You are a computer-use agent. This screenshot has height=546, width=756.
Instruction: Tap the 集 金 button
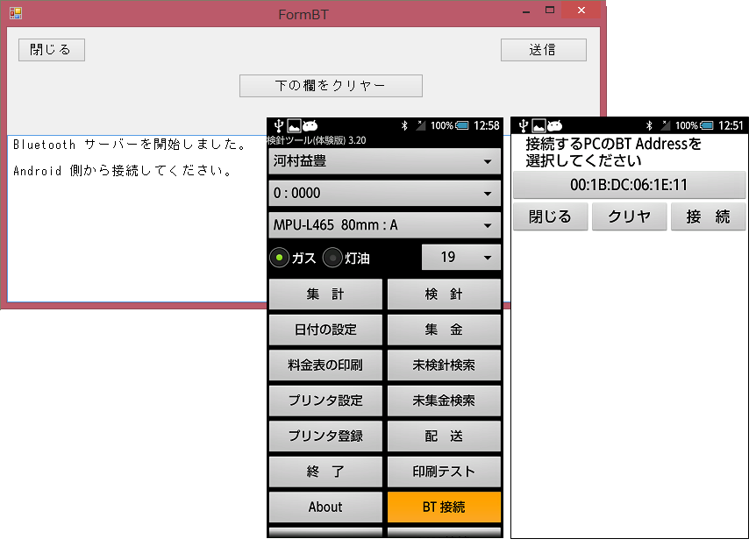(444, 330)
